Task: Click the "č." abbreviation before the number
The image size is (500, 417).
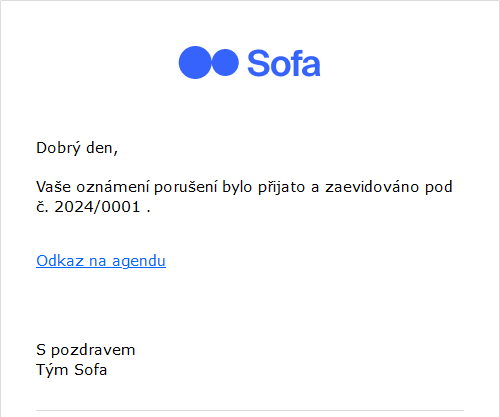Action: [x=42, y=207]
